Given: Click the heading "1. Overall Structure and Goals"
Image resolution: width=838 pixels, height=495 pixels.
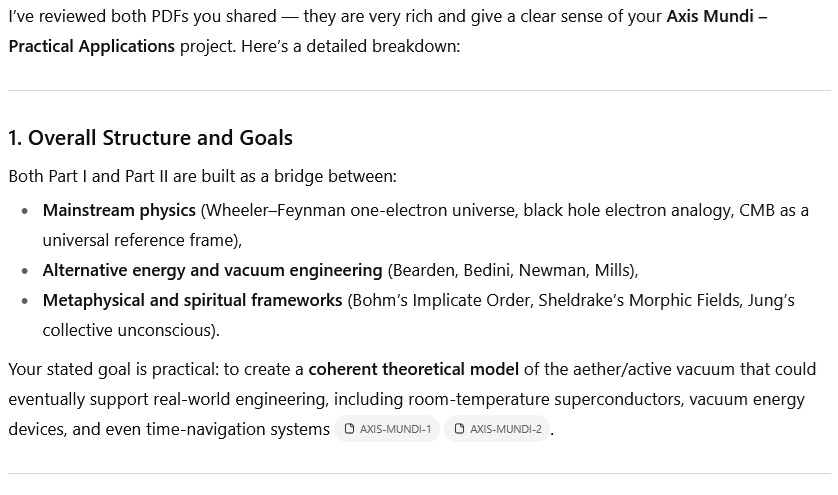Looking at the screenshot, I should pyautogui.click(x=151, y=138).
